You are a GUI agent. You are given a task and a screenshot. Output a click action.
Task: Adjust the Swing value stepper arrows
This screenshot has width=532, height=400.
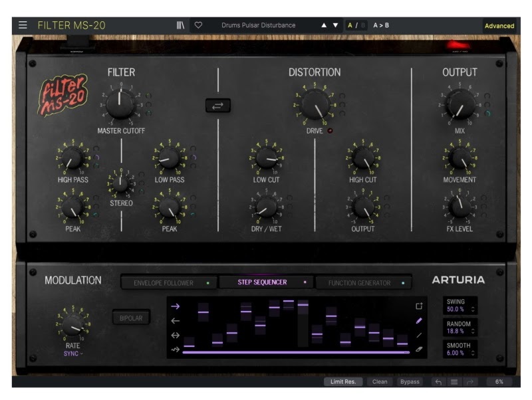coord(473,309)
